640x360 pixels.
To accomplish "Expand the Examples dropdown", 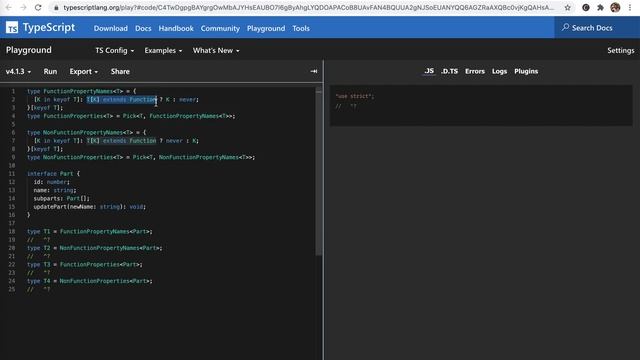I will pyautogui.click(x=163, y=51).
